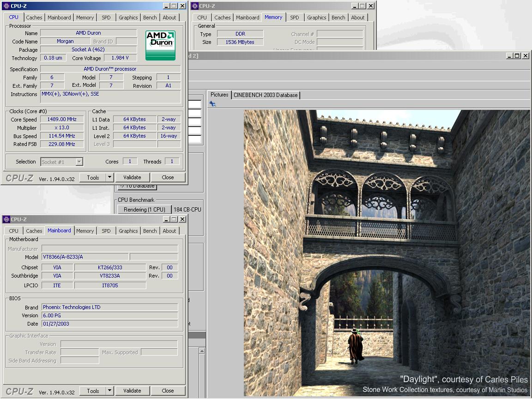The width and height of the screenshot is (532, 399).
Task: Click the memory Type DDR field
Action: 240,34
